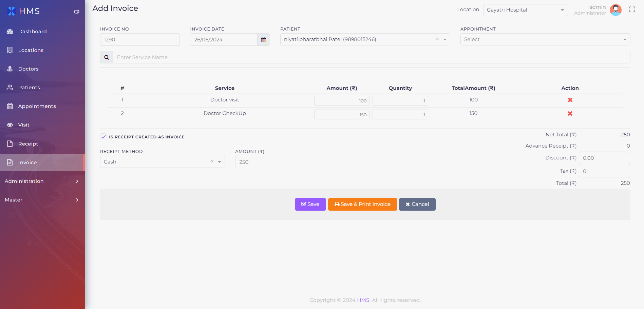644x309 pixels.
Task: Enter fullscreen with the expand icon
Action: (632, 9)
